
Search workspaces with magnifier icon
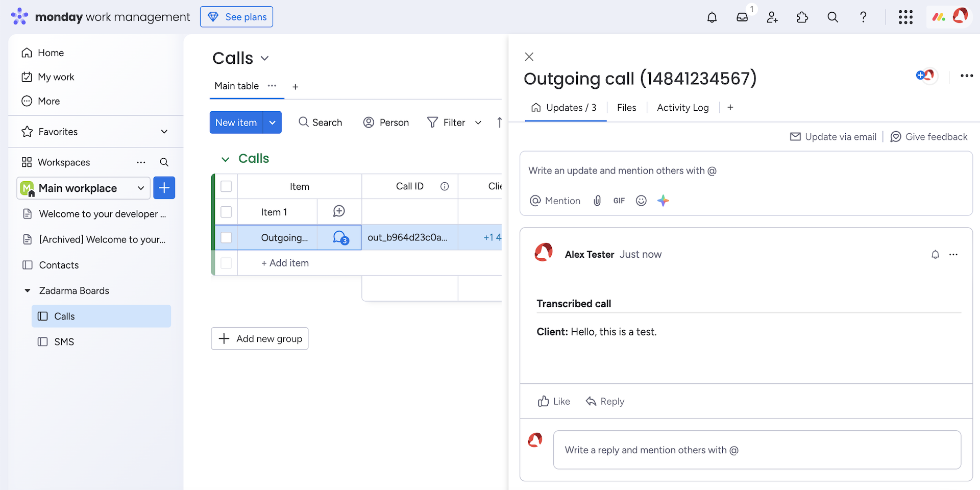click(164, 162)
